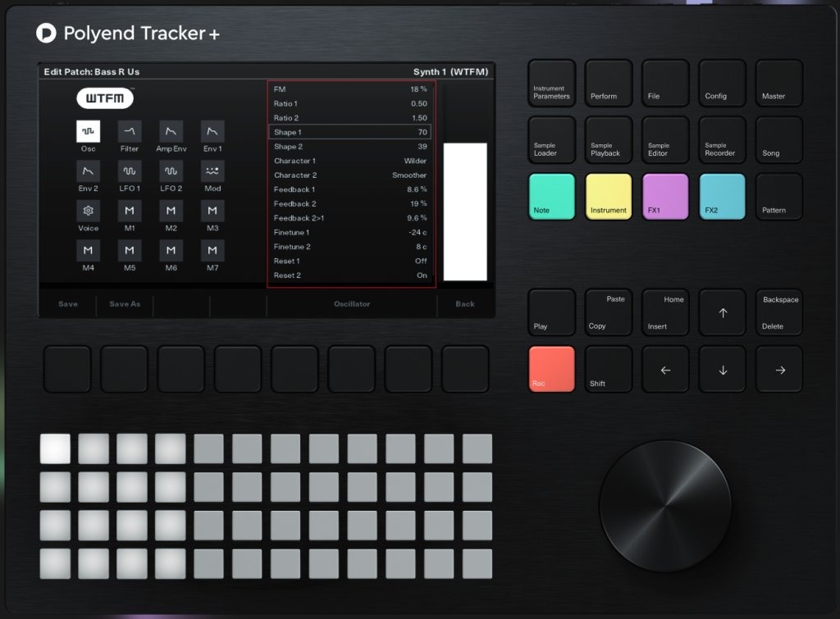Hit the left arrow key
This screenshot has width=840, height=619.
pos(665,370)
